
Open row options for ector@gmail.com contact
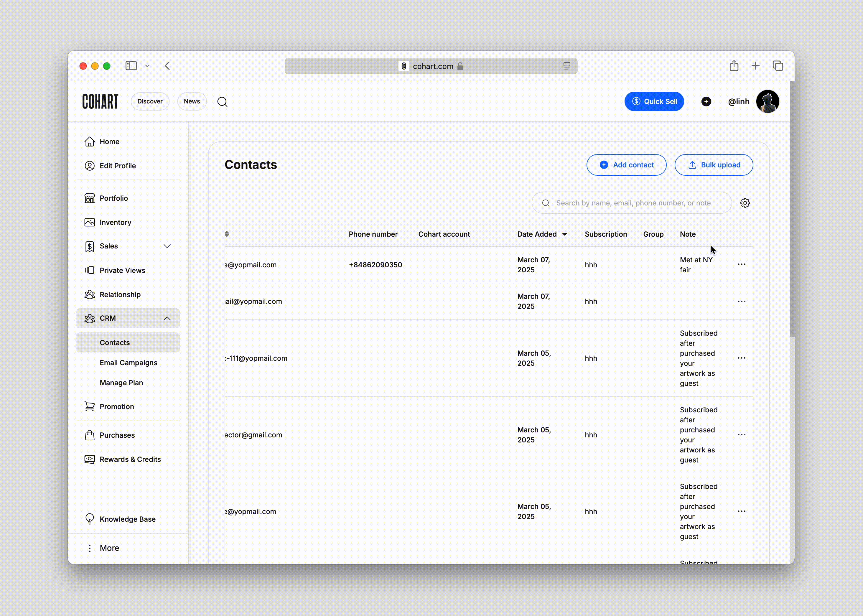(741, 435)
